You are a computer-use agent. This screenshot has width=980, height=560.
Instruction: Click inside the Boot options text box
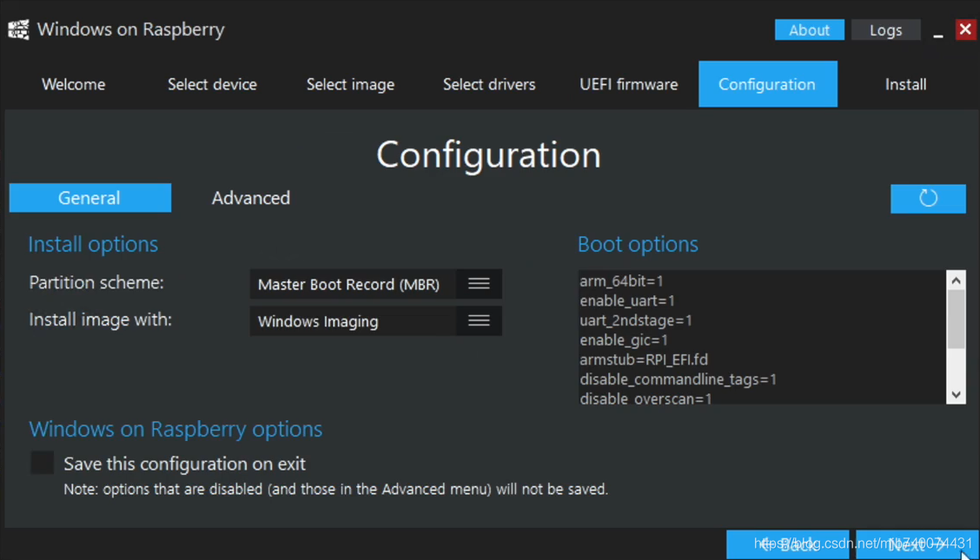pyautogui.click(x=760, y=337)
